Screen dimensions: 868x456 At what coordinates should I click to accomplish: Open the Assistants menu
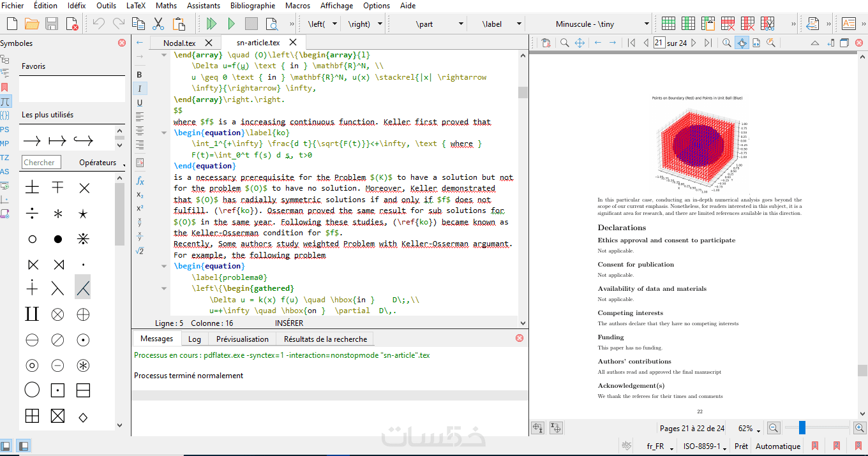204,6
